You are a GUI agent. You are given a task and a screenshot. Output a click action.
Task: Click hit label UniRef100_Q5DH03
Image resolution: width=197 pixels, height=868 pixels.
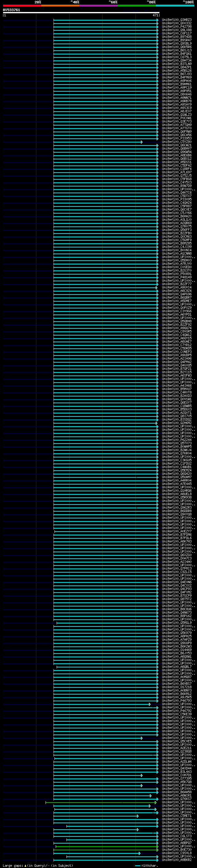176,260
